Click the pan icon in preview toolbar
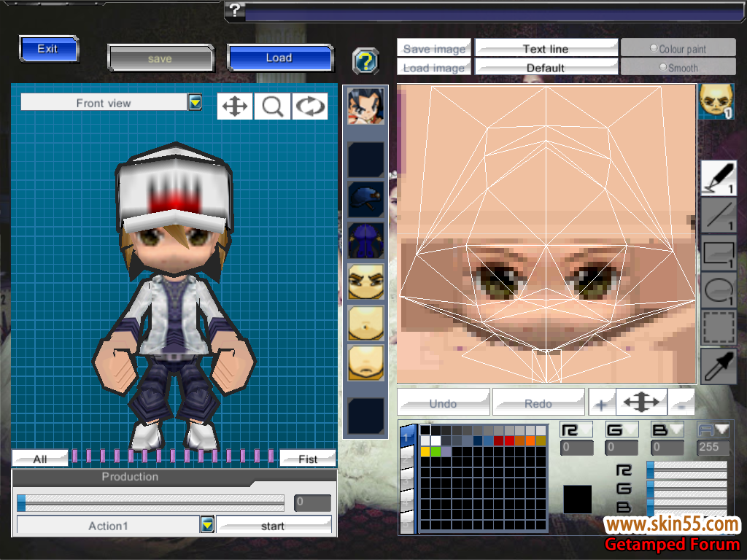Image resolution: width=747 pixels, height=560 pixels. [x=235, y=106]
